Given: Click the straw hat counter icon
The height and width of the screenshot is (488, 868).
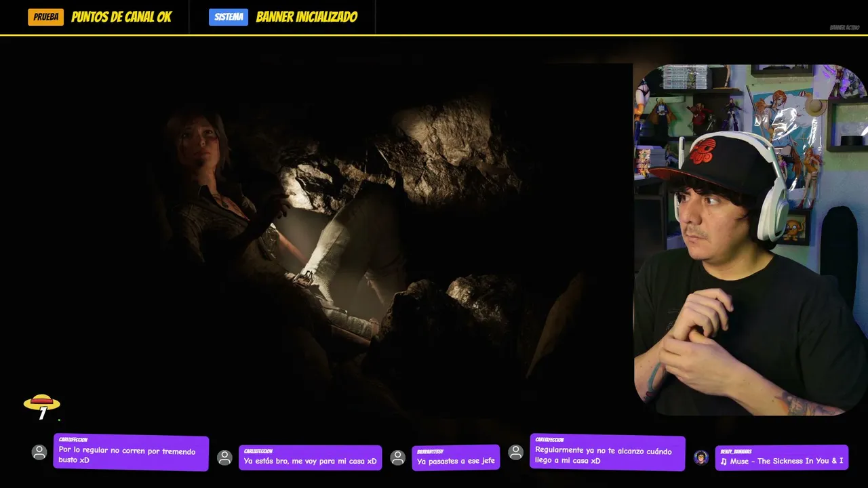Looking at the screenshot, I should coord(42,406).
